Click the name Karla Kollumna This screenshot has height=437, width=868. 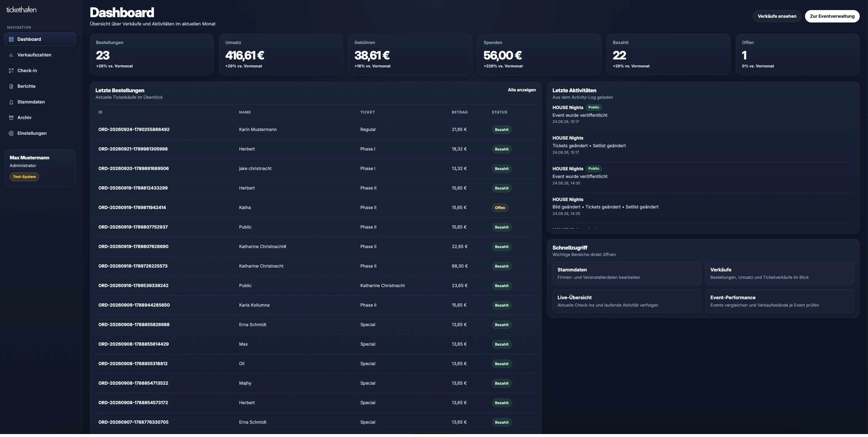254,305
